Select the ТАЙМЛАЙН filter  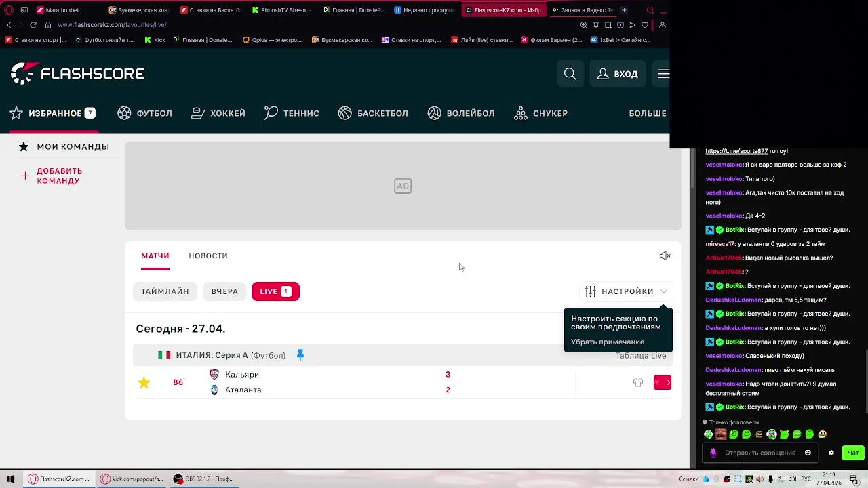coord(165,291)
